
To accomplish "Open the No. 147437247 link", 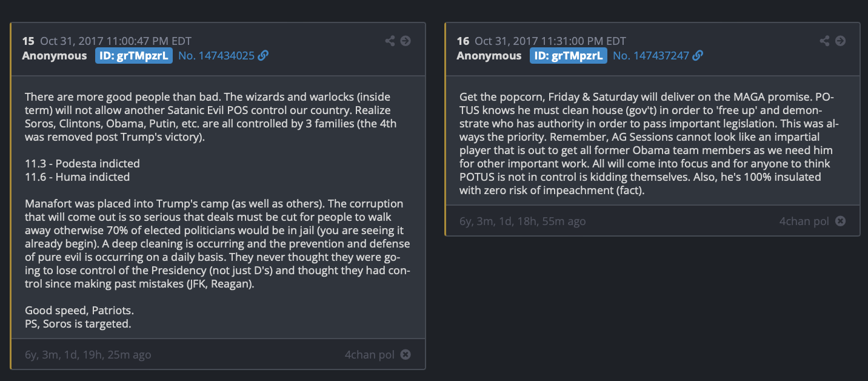I will pos(651,56).
